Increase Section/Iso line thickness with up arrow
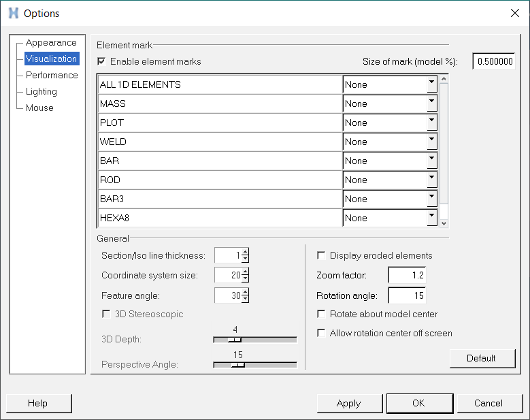530x420 pixels. (245, 253)
